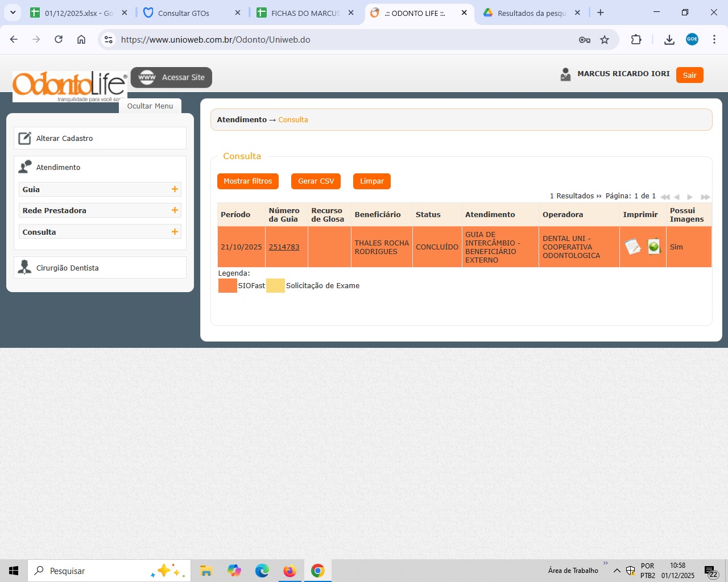Click the print guide document icon

pyautogui.click(x=632, y=247)
